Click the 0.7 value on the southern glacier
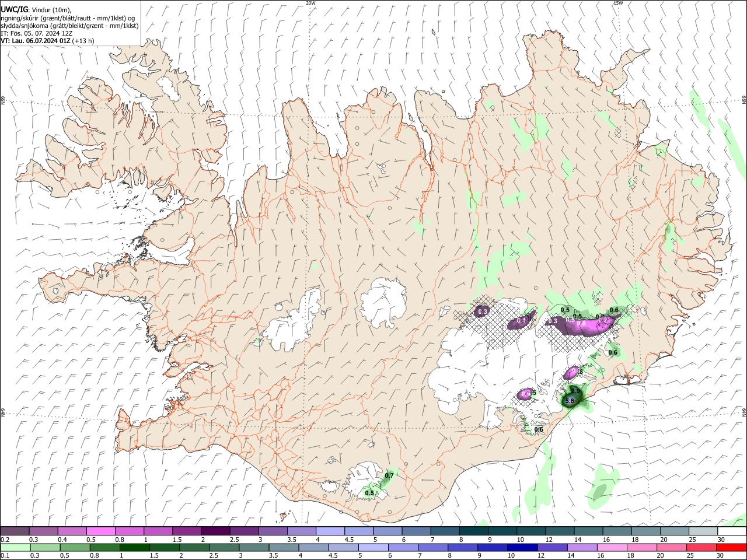The height and width of the screenshot is (560, 747). [x=389, y=476]
